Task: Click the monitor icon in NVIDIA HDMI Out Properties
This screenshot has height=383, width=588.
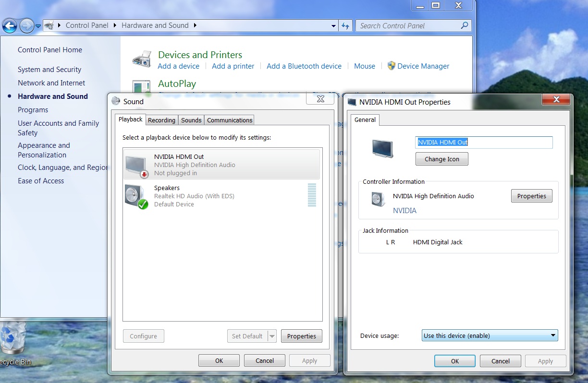Action: (x=383, y=148)
